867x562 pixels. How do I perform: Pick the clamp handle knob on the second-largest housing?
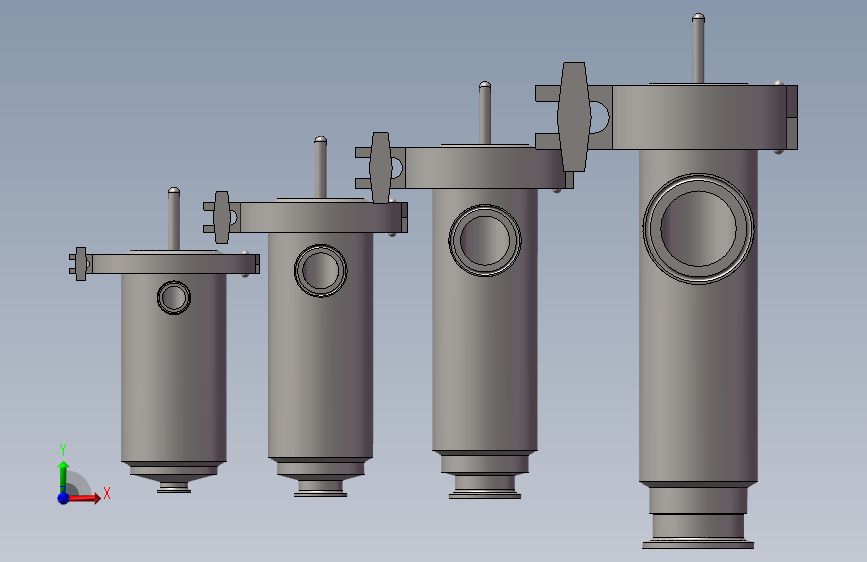tap(380, 168)
